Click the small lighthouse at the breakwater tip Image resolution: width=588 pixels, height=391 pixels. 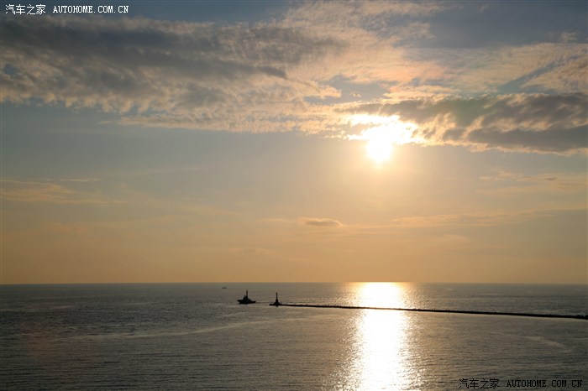(x=276, y=300)
